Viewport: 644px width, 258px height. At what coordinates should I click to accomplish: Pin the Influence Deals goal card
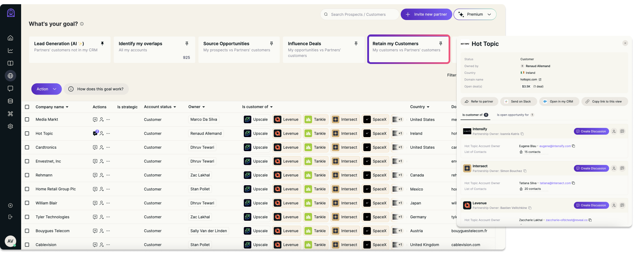pyautogui.click(x=356, y=44)
